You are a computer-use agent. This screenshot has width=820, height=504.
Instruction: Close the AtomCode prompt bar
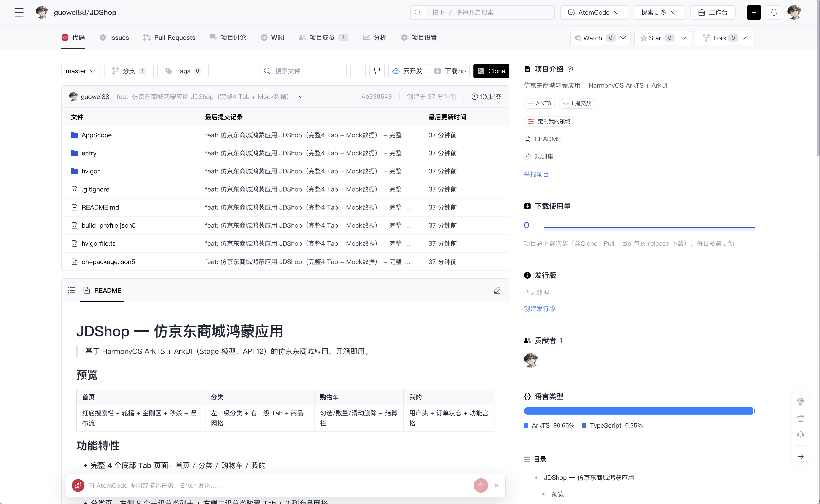tap(496, 485)
